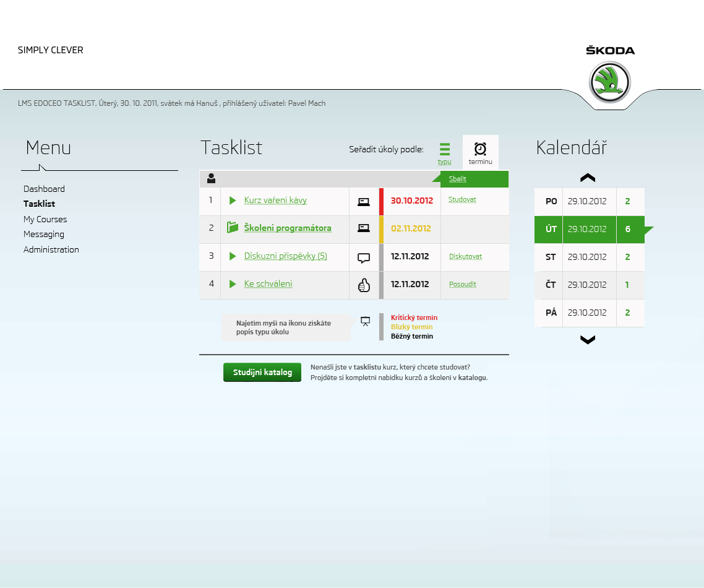Select the ST calendar day row
The image size is (704, 588).
(x=589, y=257)
